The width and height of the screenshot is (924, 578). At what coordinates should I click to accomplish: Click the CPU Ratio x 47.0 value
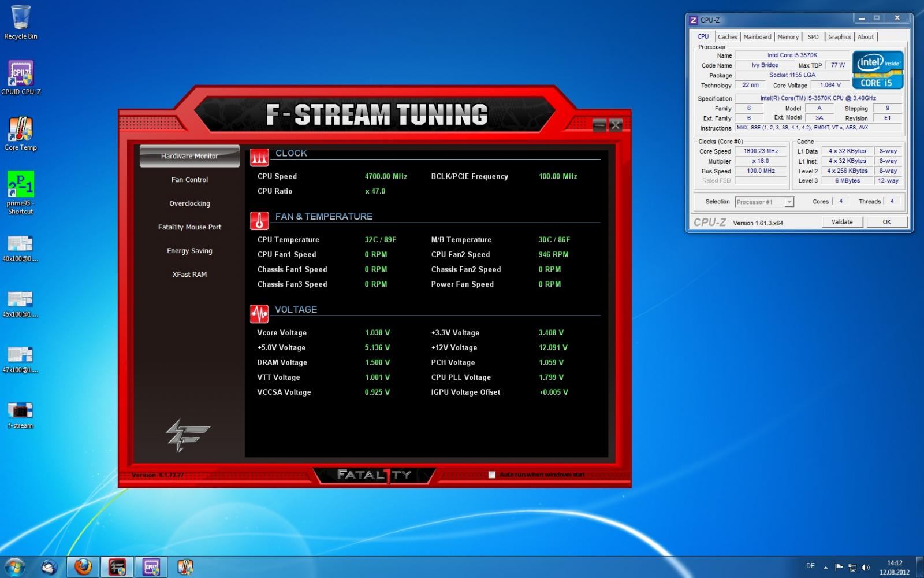pos(375,191)
